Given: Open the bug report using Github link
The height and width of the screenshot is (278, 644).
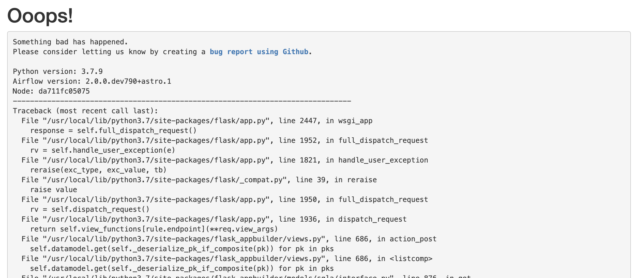Looking at the screenshot, I should pyautogui.click(x=259, y=52).
